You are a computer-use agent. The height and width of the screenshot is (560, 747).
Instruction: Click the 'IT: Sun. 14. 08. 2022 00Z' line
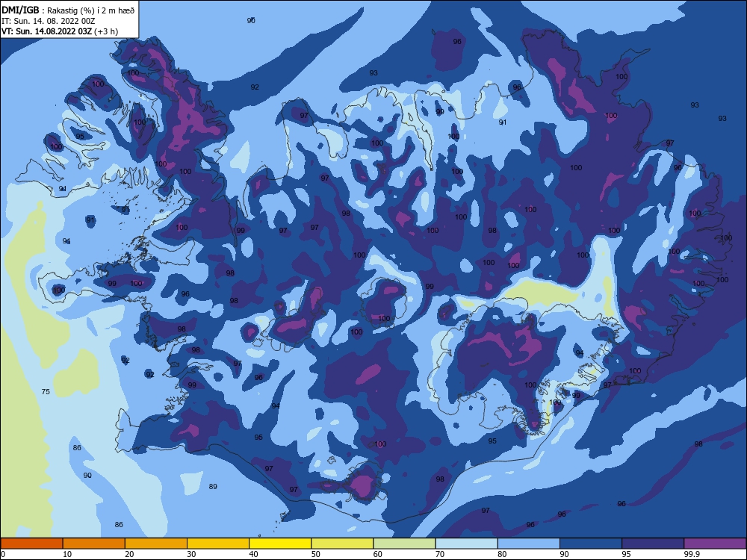(48, 21)
